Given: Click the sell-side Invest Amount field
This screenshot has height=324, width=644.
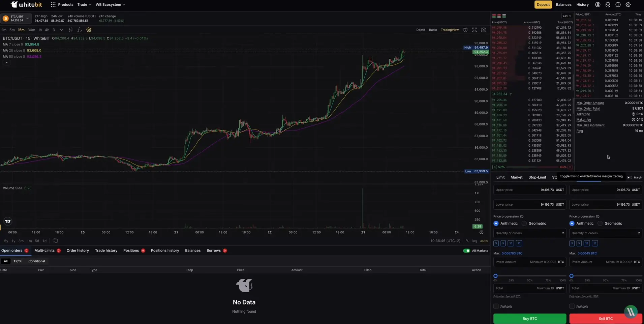Looking at the screenshot, I should 606,262.
